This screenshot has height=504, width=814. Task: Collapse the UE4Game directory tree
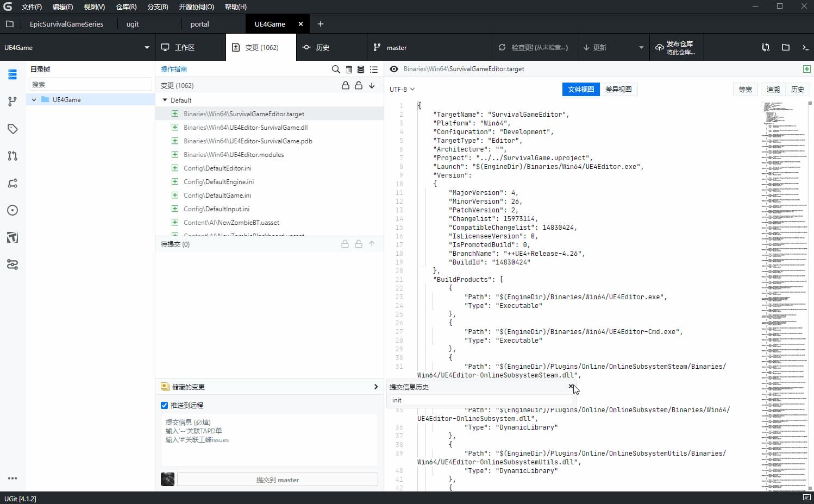(34, 99)
